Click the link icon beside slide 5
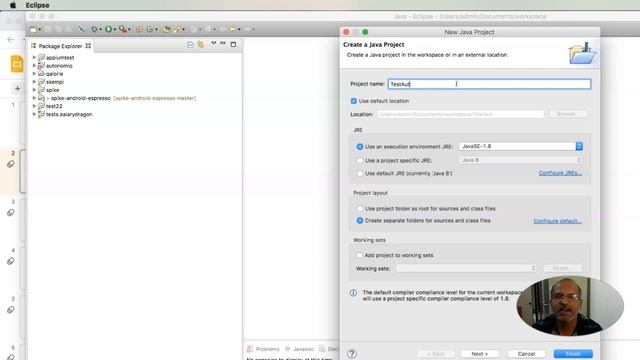 (x=11, y=310)
